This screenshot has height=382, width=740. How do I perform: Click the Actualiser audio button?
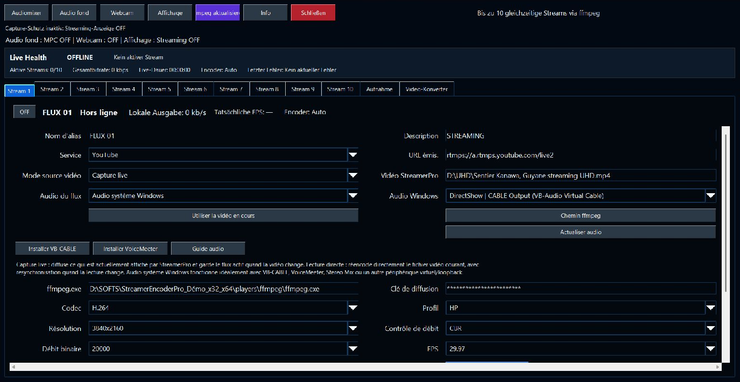pos(580,232)
